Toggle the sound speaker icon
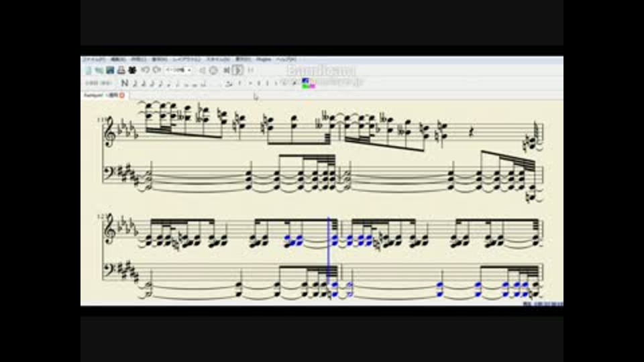Image resolution: width=644 pixels, height=362 pixels. (203, 70)
